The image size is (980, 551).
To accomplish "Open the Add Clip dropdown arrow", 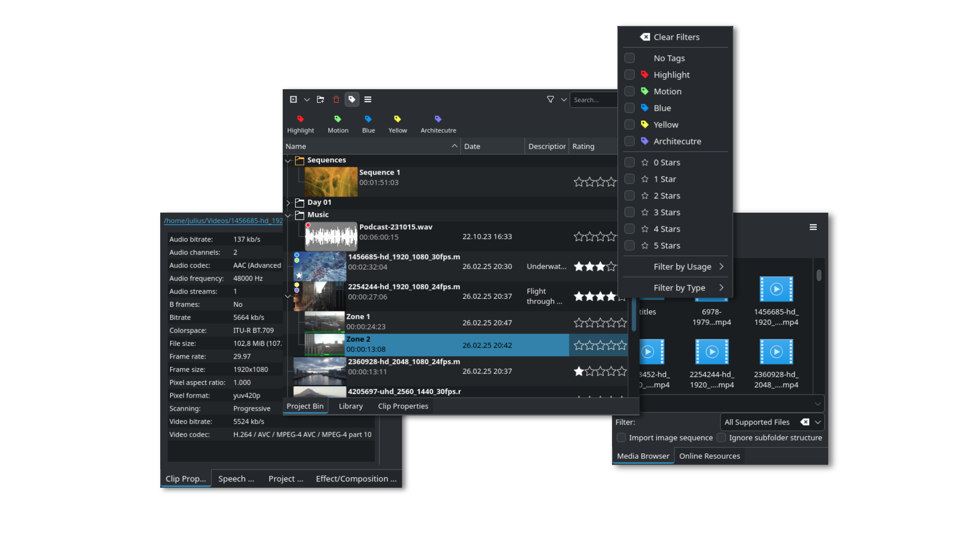I will coord(307,100).
